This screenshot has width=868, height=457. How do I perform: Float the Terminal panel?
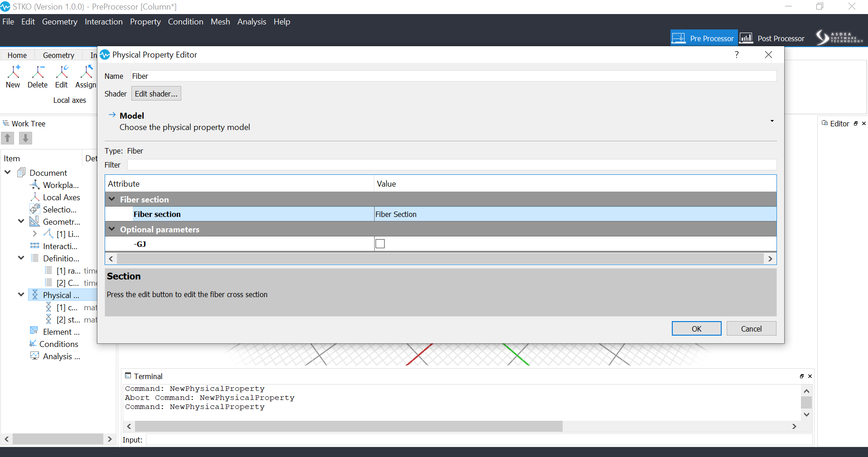802,376
